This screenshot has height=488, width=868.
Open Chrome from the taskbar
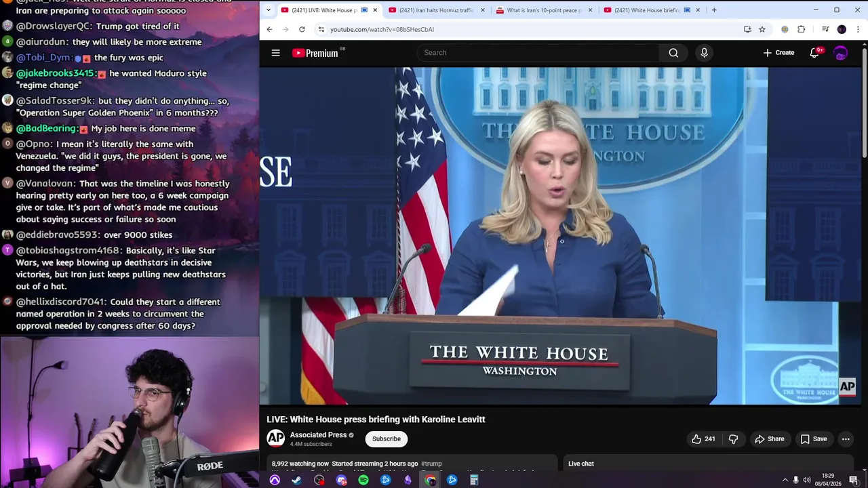pyautogui.click(x=430, y=480)
